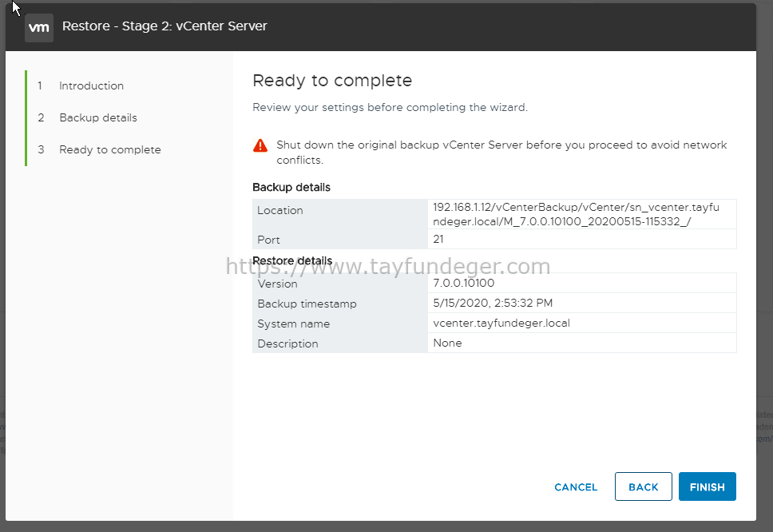Click the Review your settings subtitle text

point(390,108)
